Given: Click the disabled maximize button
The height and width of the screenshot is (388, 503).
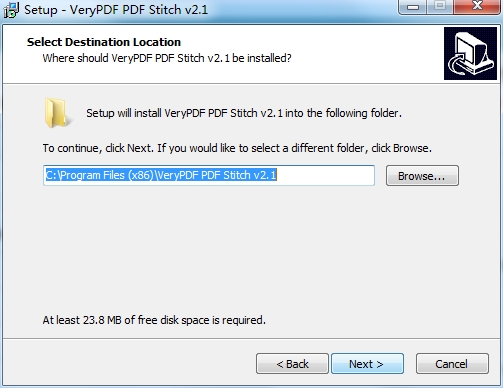Looking at the screenshot, I should tap(440, 6).
